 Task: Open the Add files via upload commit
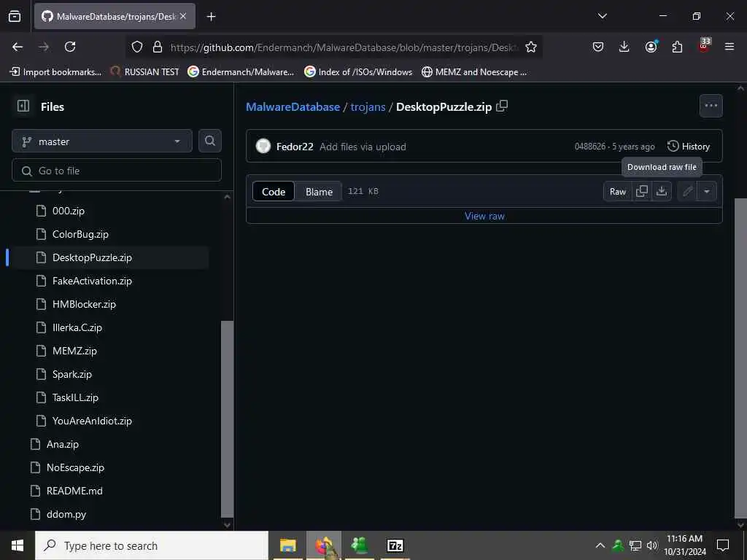(363, 147)
